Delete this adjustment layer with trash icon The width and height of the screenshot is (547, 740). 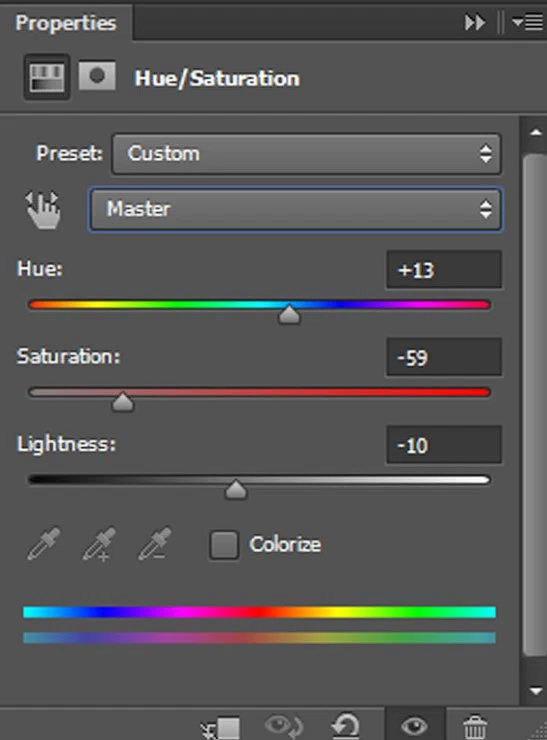[474, 727]
